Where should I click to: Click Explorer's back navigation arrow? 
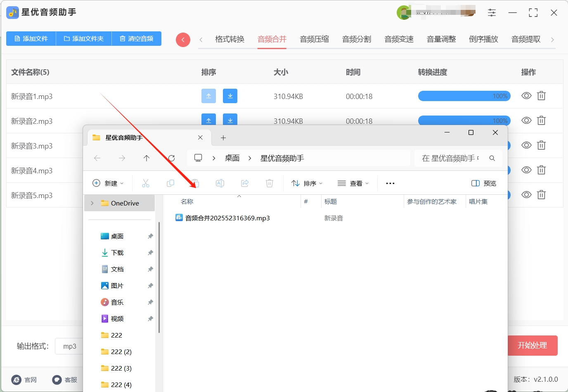pyautogui.click(x=97, y=158)
